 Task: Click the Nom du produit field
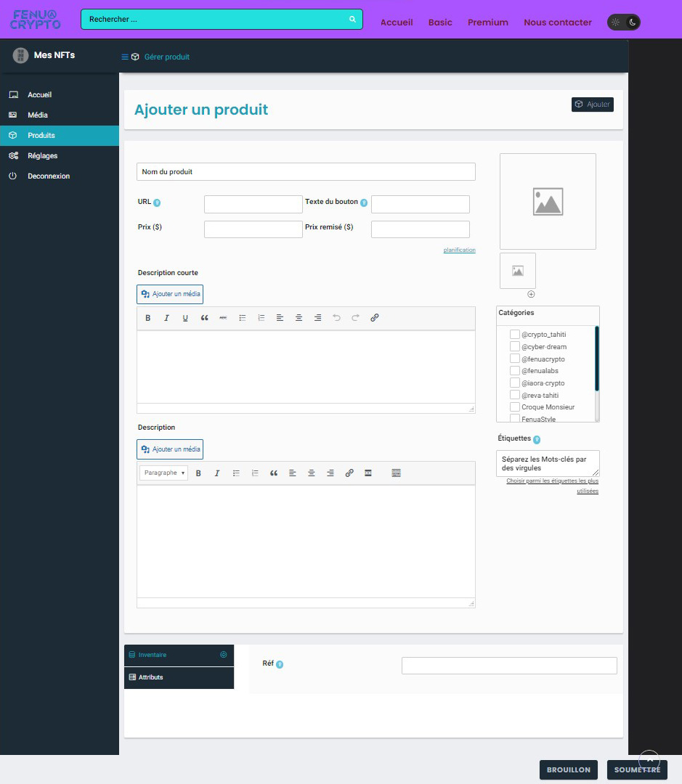[x=306, y=171]
